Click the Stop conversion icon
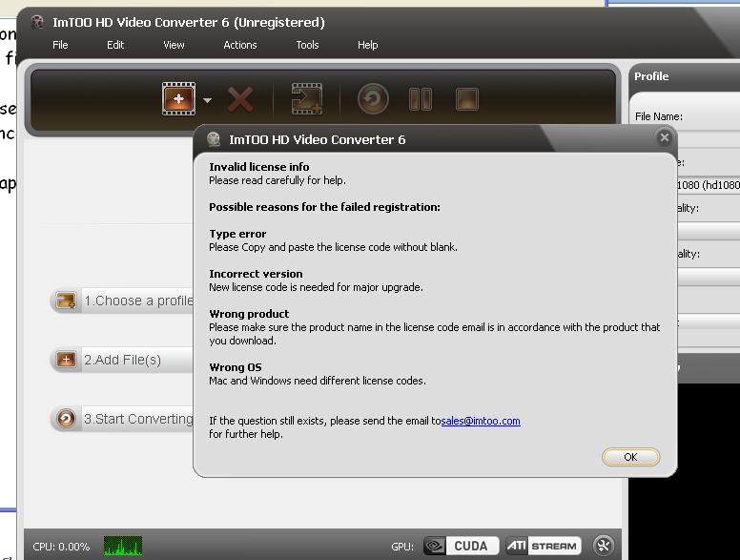Screen dimensions: 740x560 coord(467,99)
